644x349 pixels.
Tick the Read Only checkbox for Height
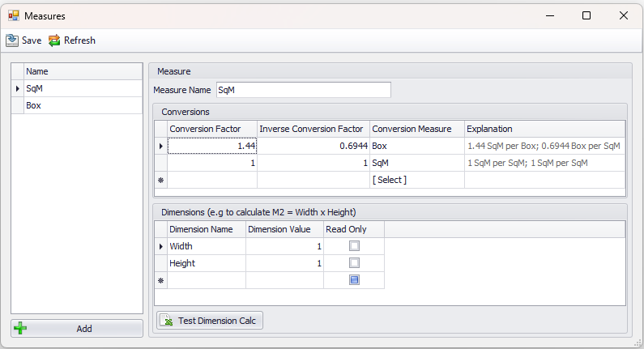[x=354, y=263]
